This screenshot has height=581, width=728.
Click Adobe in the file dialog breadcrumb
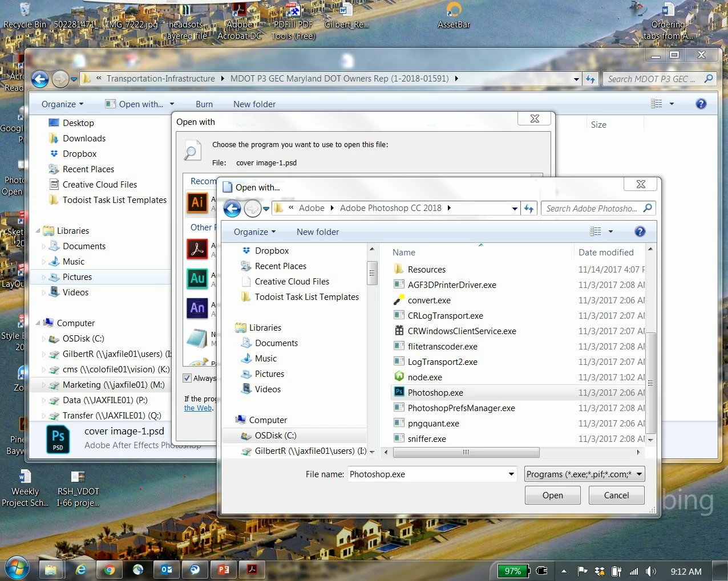(x=312, y=208)
